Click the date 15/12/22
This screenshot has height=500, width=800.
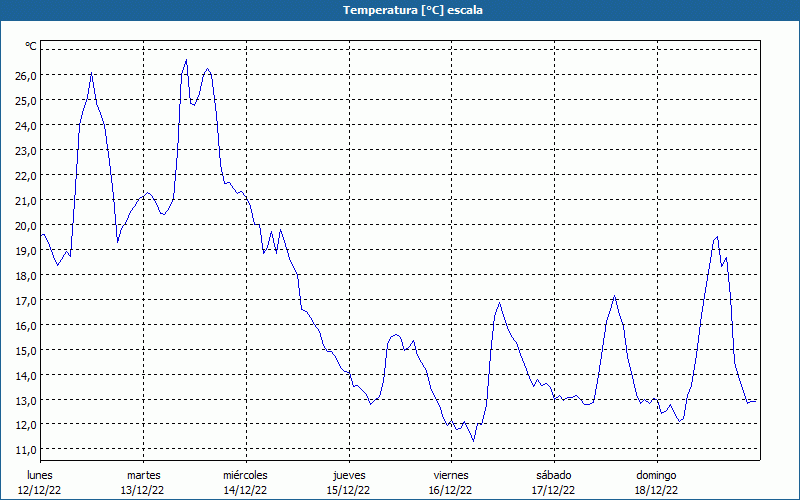click(348, 490)
